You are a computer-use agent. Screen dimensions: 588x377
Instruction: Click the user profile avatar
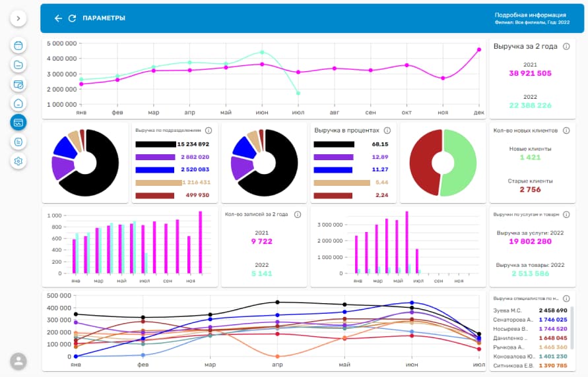click(x=18, y=361)
